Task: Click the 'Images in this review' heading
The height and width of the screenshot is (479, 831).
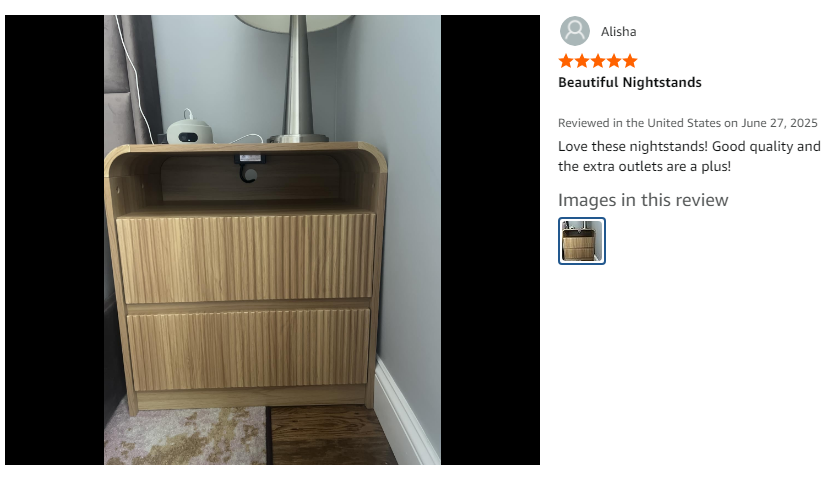Action: click(643, 200)
